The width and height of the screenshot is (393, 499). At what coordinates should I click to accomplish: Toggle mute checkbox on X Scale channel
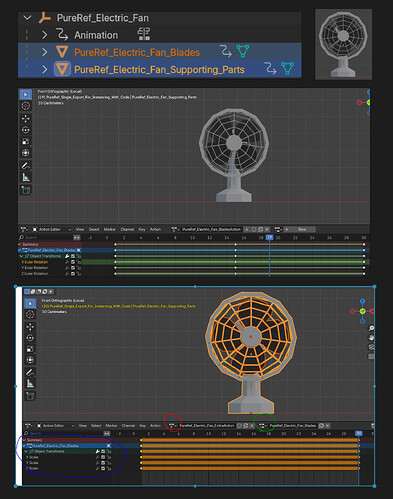pos(103,457)
